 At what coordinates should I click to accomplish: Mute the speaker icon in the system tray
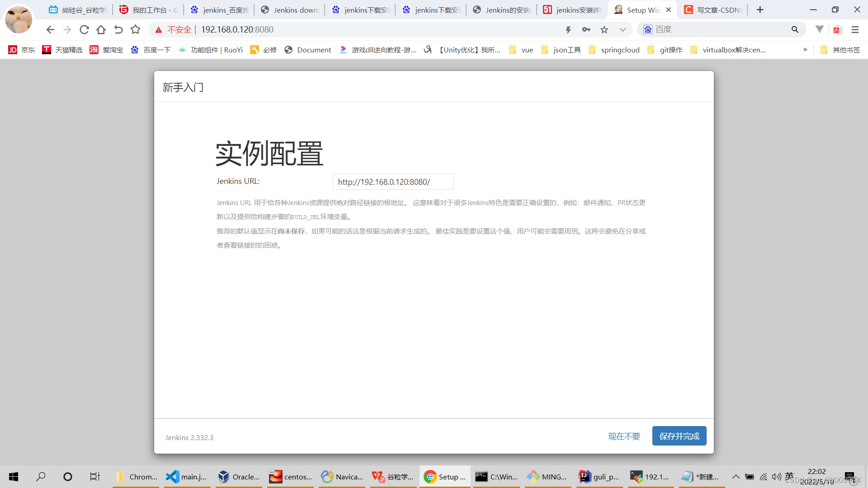click(x=776, y=476)
